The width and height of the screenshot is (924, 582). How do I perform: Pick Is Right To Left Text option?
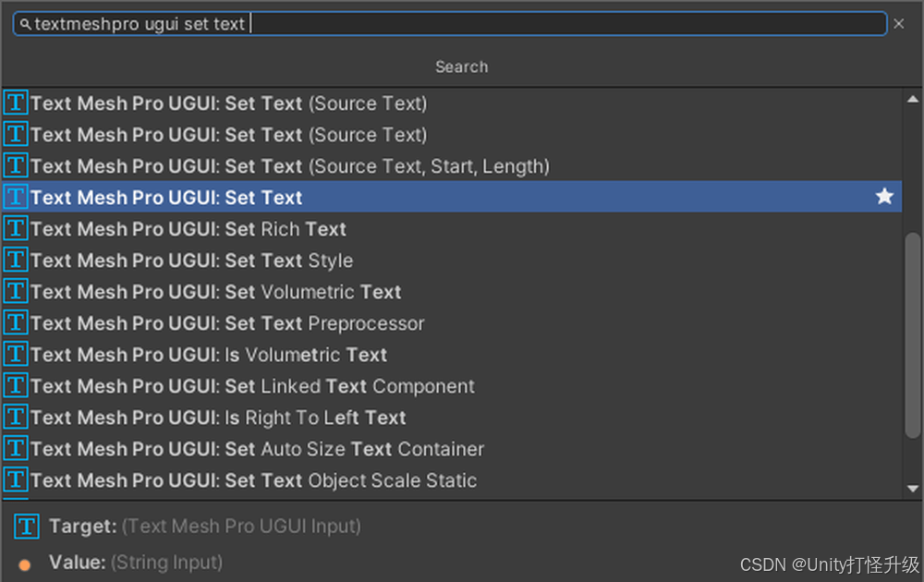coord(218,418)
